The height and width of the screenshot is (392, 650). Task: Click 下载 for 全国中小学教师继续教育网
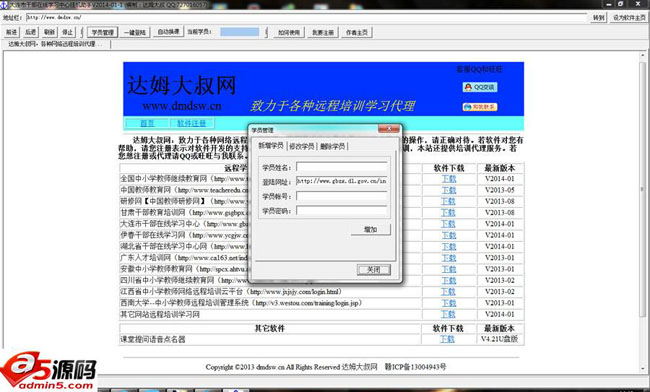click(x=449, y=179)
